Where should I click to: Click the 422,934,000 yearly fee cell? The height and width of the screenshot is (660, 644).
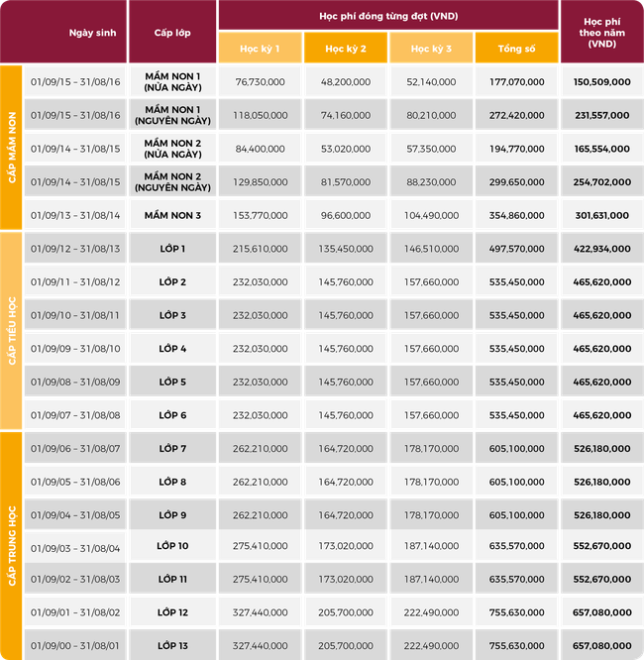[601, 248]
